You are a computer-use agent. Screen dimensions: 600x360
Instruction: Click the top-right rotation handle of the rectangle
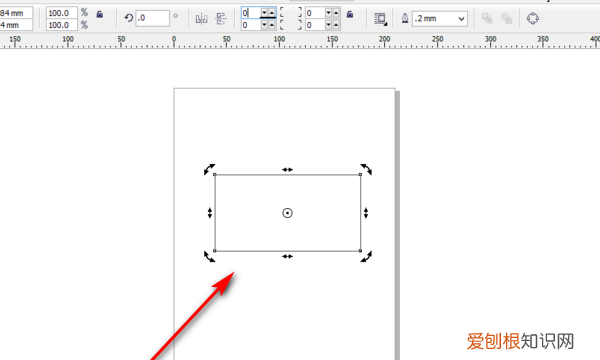click(x=366, y=169)
